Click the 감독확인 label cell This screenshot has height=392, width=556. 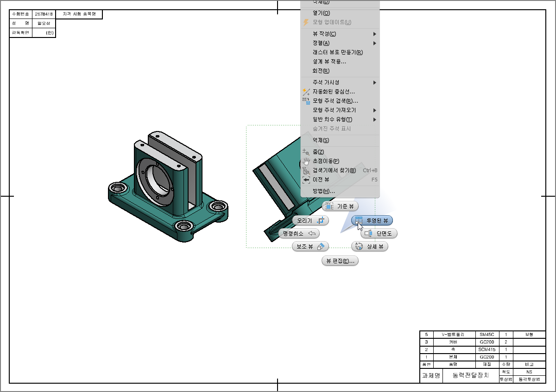(20, 33)
